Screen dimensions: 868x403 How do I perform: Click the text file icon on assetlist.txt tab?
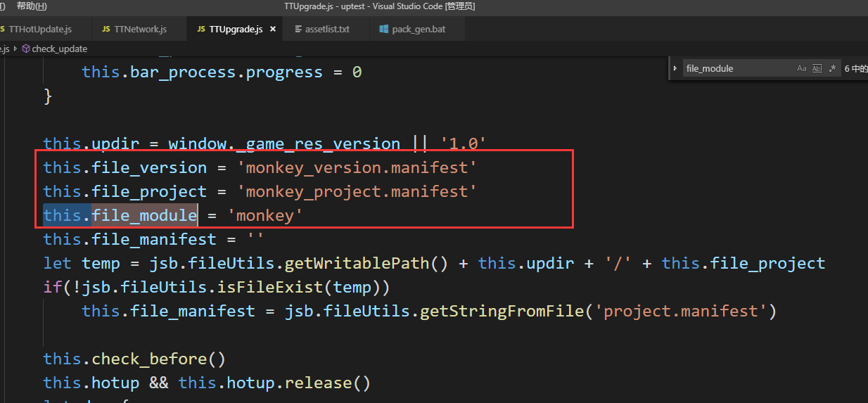[298, 30]
